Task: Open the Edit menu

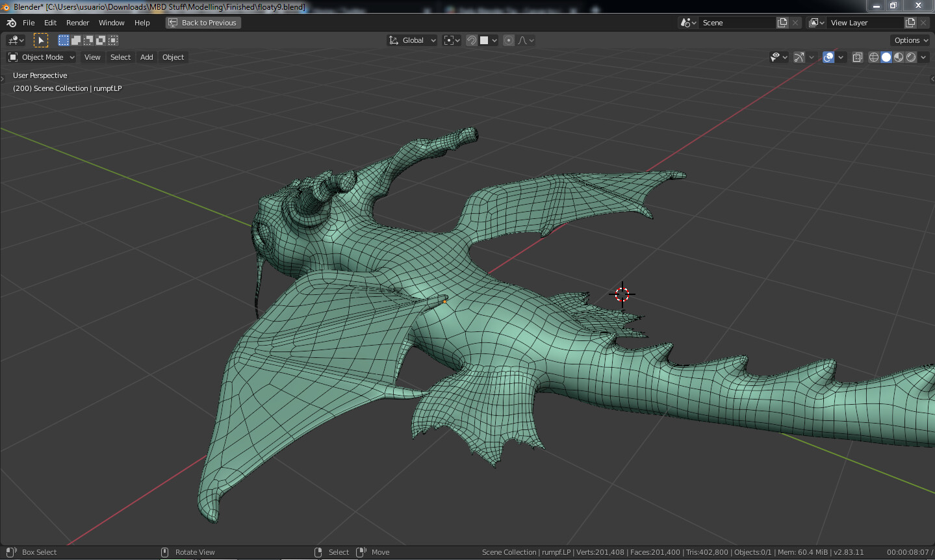Action: (50, 23)
